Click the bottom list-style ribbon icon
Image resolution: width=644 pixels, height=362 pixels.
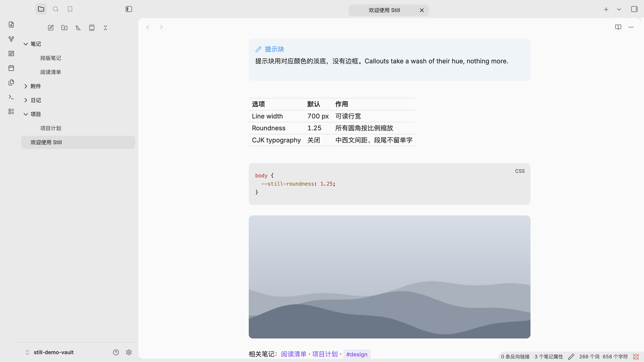pos(11,111)
